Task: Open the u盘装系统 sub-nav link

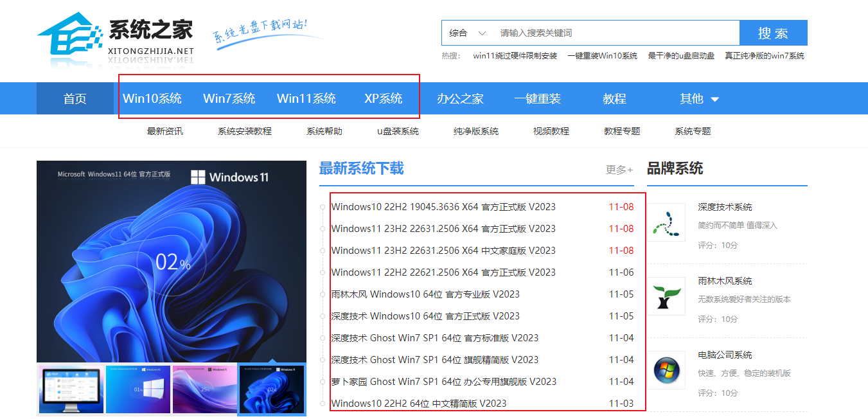Action: tap(398, 131)
